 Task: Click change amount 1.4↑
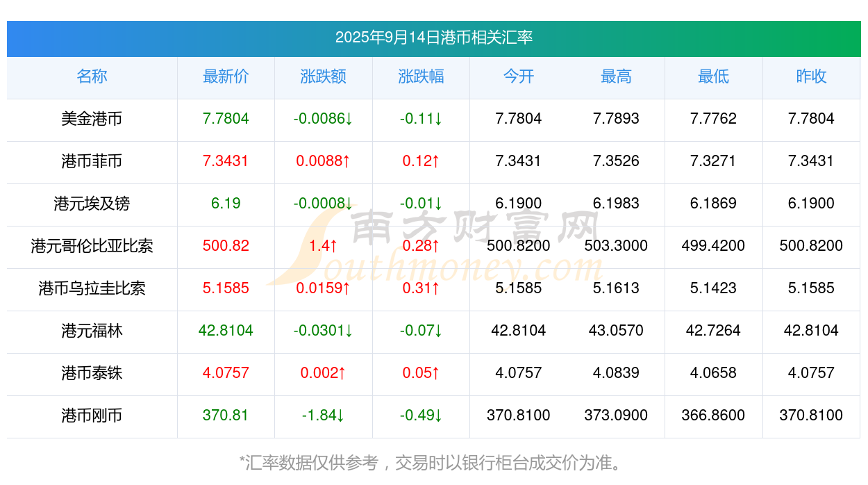click(x=324, y=246)
